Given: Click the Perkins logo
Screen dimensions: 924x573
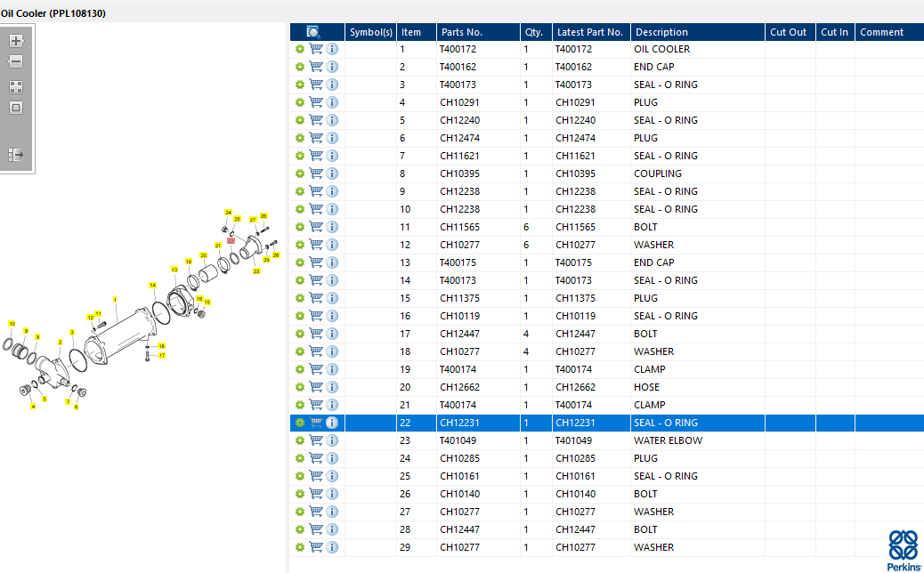Looking at the screenshot, I should click(x=904, y=550).
